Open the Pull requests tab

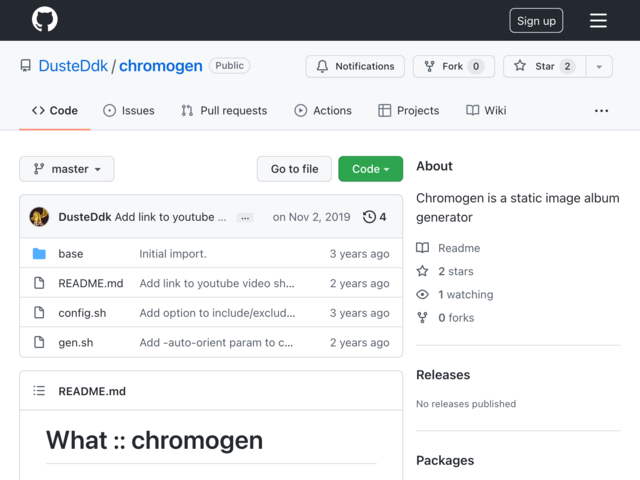224,111
